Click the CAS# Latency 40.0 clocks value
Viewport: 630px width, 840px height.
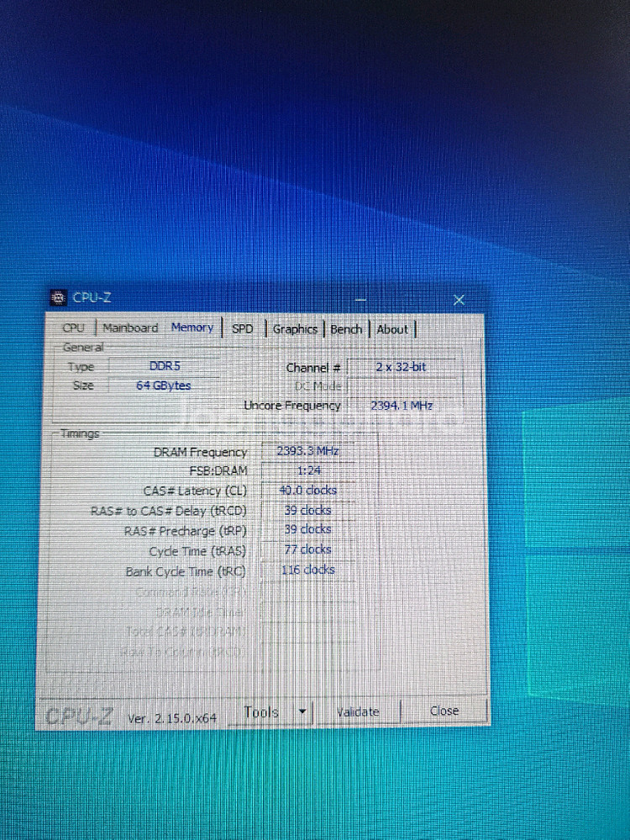[308, 491]
